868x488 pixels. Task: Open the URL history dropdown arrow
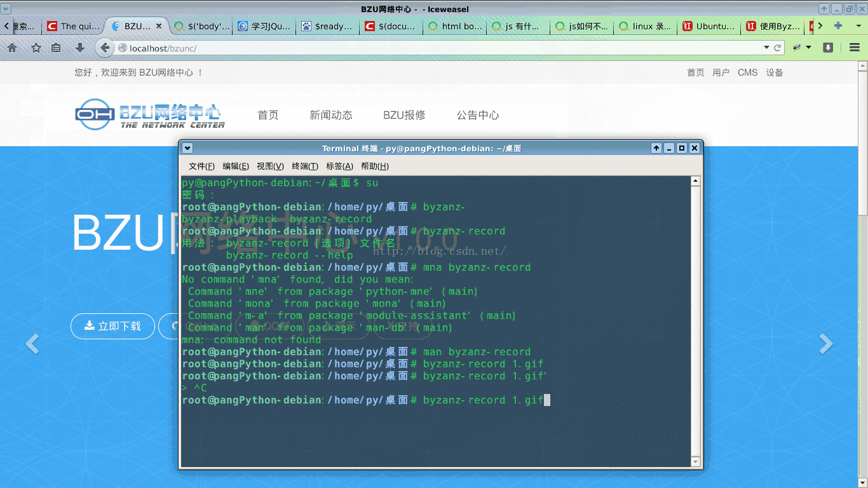(x=766, y=48)
